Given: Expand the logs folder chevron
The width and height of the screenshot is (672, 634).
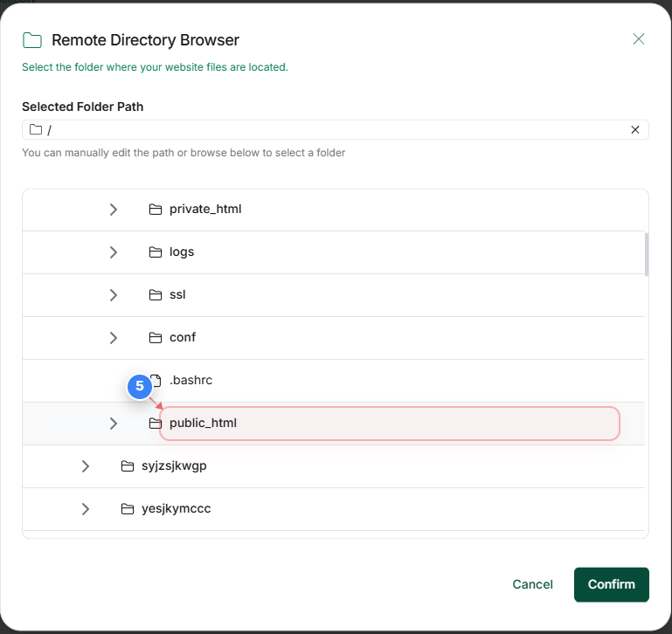Looking at the screenshot, I should point(113,252).
